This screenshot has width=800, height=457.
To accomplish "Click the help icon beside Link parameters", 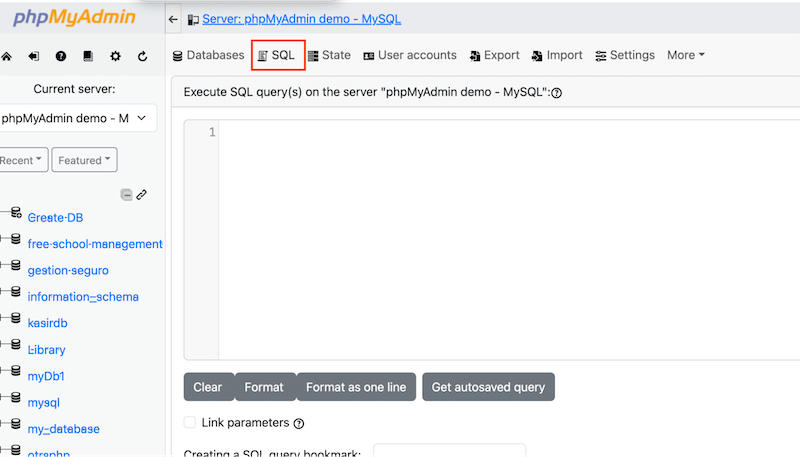I will pyautogui.click(x=299, y=423).
